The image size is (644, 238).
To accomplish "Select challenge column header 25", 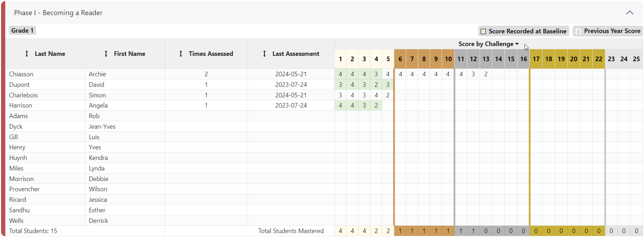I will (x=636, y=59).
